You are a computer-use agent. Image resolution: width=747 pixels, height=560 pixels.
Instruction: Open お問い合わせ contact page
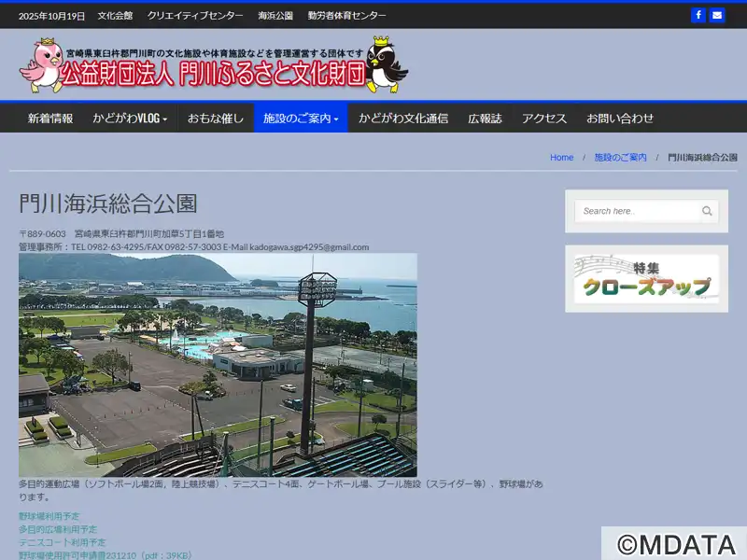pos(620,119)
